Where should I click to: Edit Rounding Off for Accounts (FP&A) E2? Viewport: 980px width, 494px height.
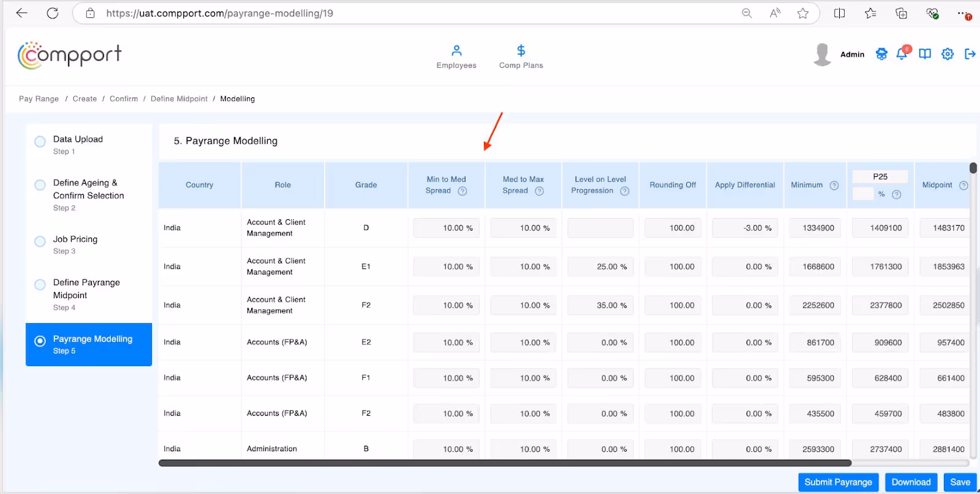pos(673,343)
